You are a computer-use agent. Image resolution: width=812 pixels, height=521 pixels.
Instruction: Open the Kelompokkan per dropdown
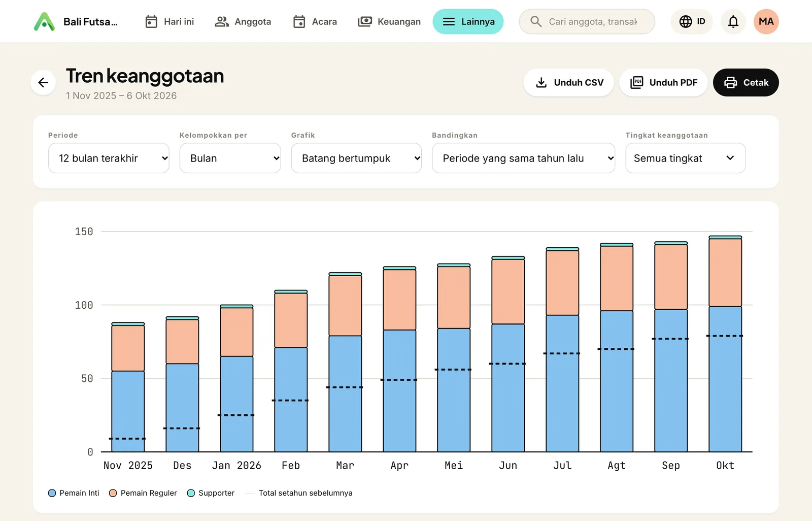(230, 158)
